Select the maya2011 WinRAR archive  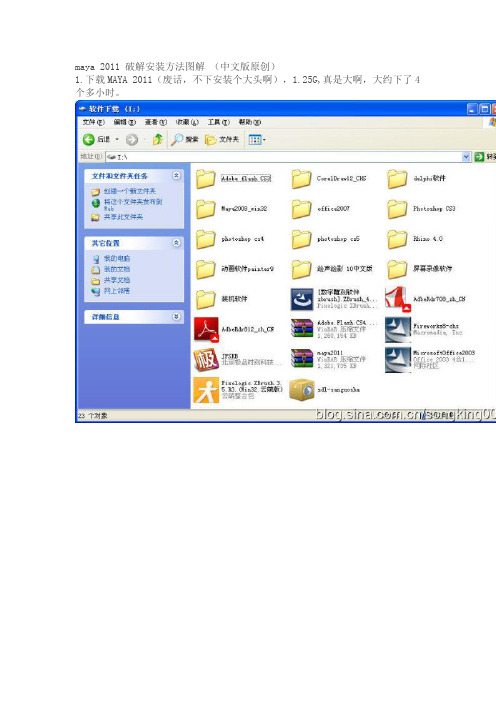[x=329, y=360]
